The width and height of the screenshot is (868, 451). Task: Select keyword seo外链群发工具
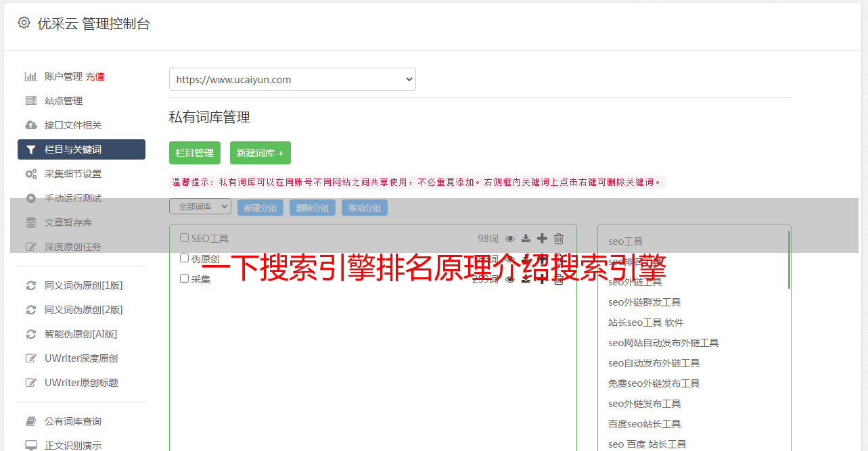[645, 302]
